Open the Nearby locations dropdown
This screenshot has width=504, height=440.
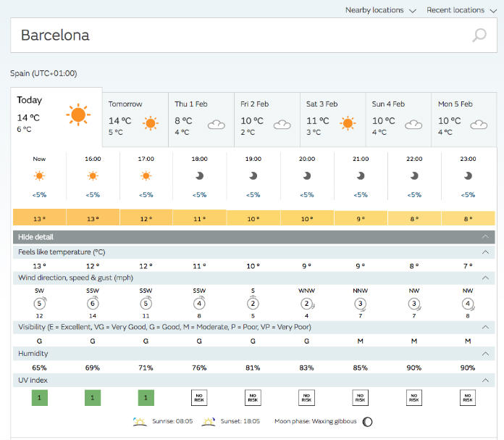(380, 10)
